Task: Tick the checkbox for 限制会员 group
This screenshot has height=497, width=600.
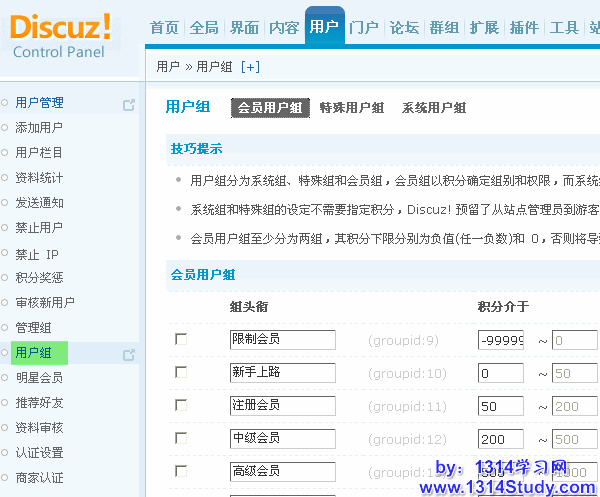Action: [181, 340]
